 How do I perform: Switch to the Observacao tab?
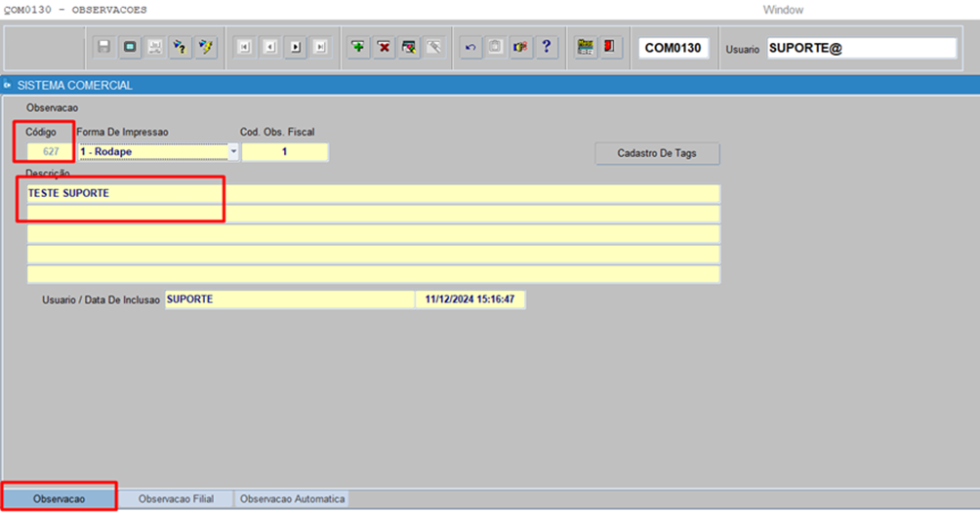click(60, 498)
